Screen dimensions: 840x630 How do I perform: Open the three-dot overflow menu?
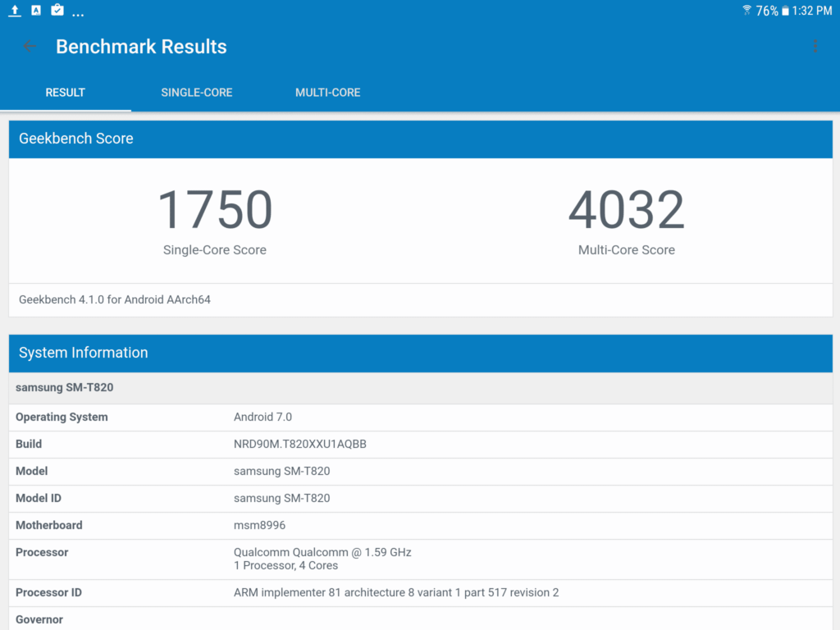tap(815, 46)
